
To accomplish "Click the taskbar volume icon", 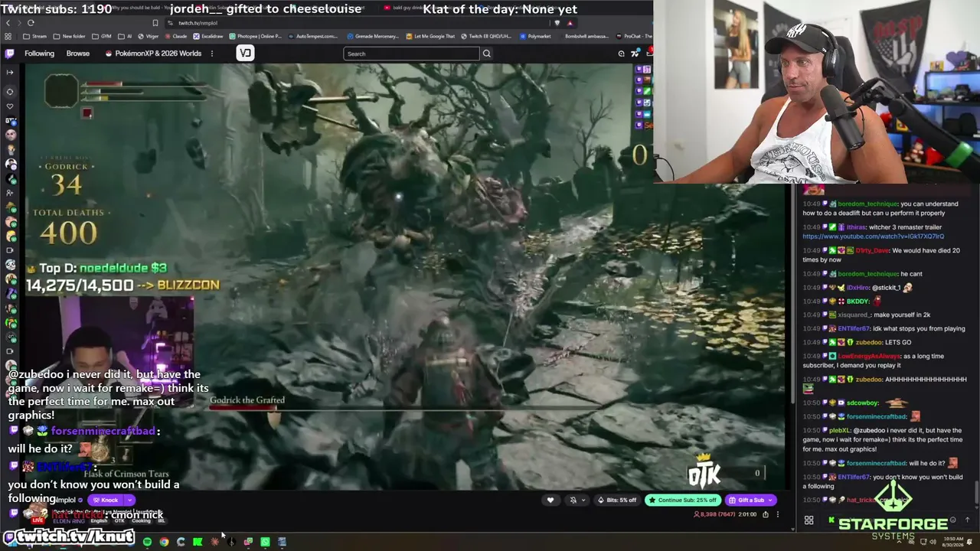I will tap(933, 542).
